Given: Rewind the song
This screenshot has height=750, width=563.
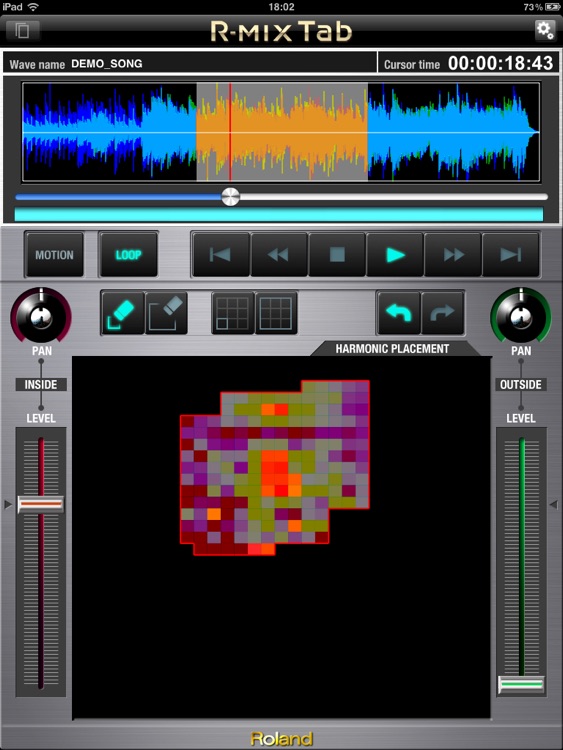Looking at the screenshot, I should [x=278, y=255].
